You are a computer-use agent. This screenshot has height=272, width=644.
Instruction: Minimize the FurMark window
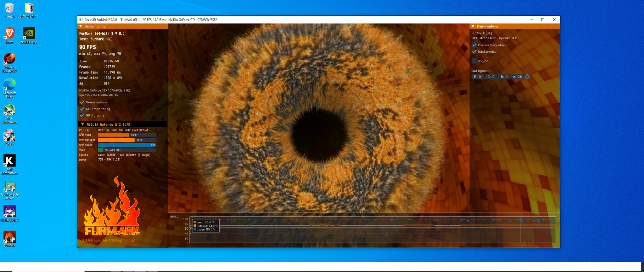point(532,19)
